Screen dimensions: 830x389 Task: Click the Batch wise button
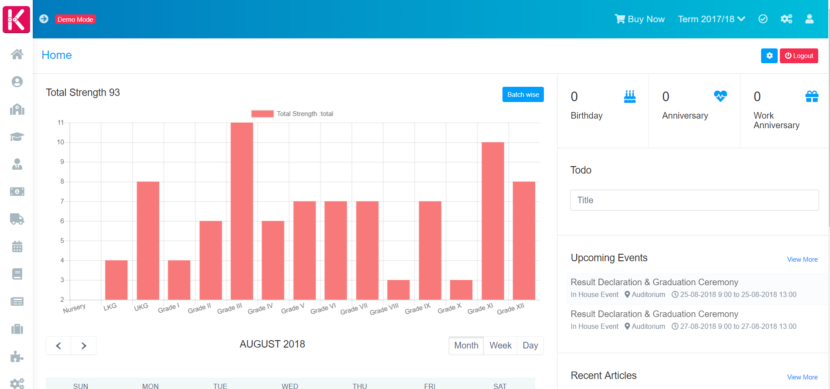(523, 95)
